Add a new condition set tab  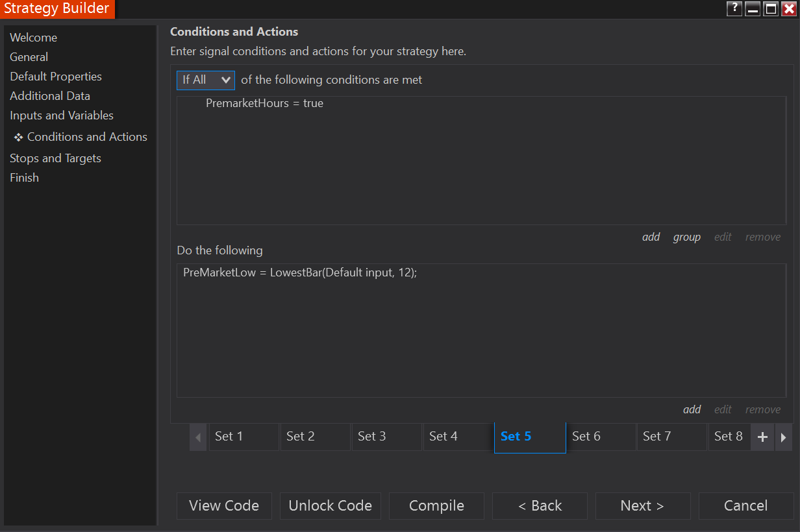(x=762, y=437)
